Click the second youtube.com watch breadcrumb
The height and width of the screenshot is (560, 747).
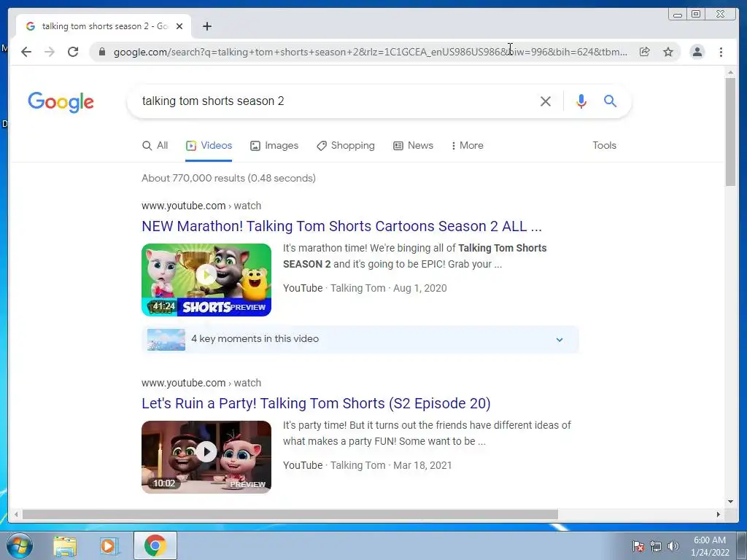(x=201, y=383)
